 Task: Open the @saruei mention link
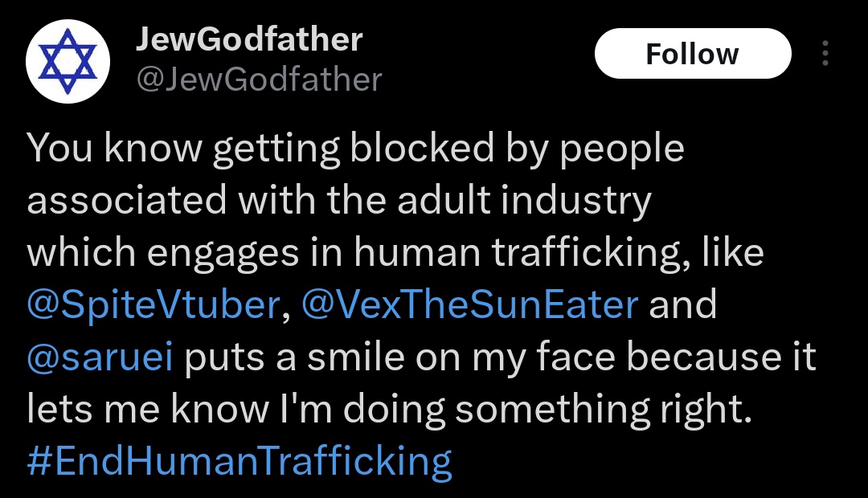coord(100,357)
